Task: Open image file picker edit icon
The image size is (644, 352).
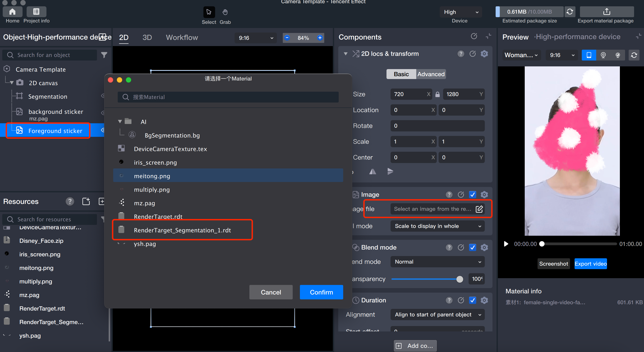Action: [x=479, y=209]
